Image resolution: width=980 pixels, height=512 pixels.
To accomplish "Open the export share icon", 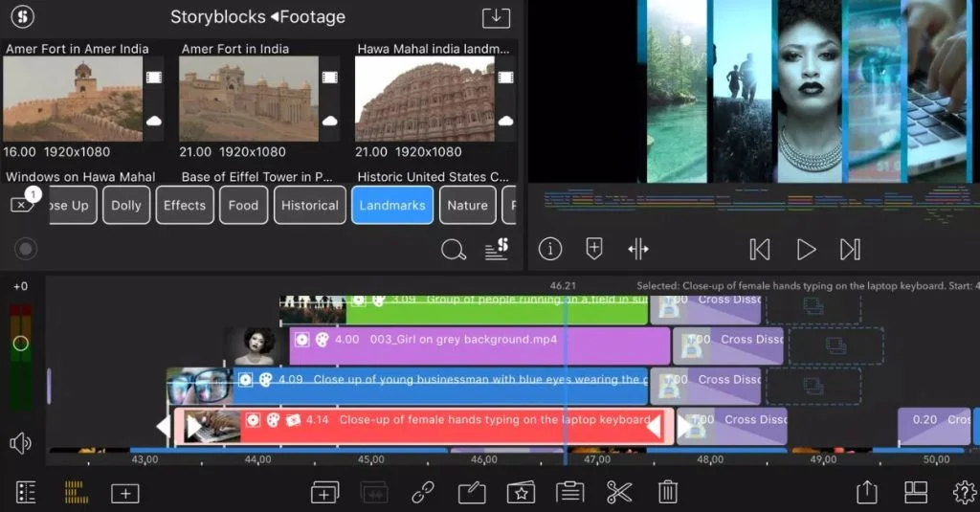I will pos(866,492).
